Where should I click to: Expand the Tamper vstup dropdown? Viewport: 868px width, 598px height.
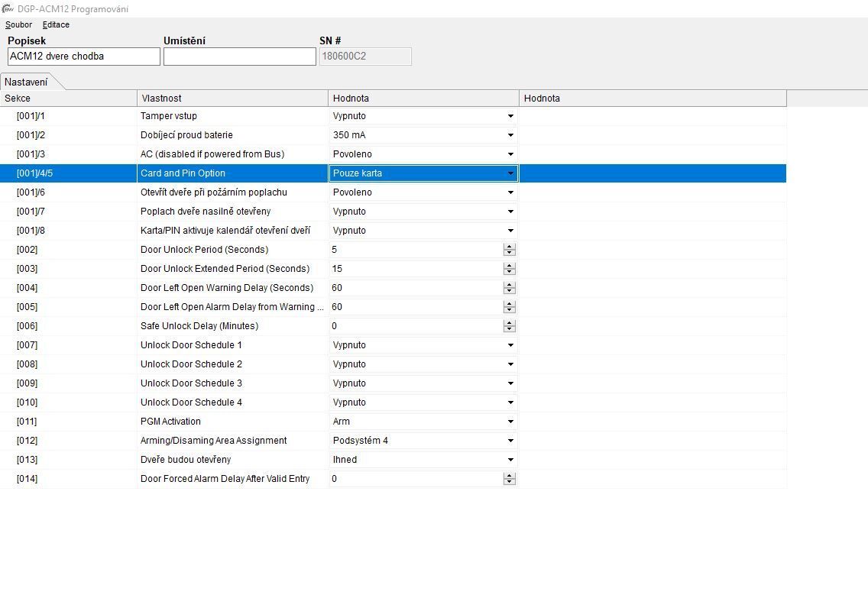click(510, 116)
